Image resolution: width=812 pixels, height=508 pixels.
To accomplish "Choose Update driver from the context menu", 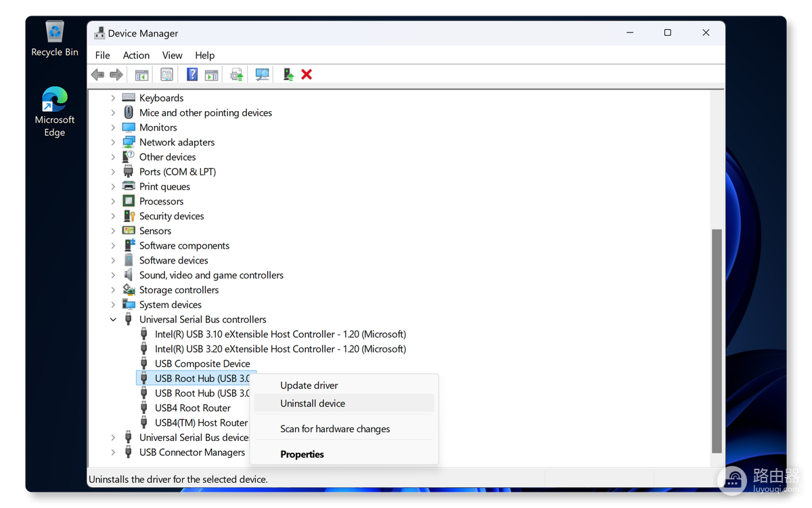I will [343, 385].
